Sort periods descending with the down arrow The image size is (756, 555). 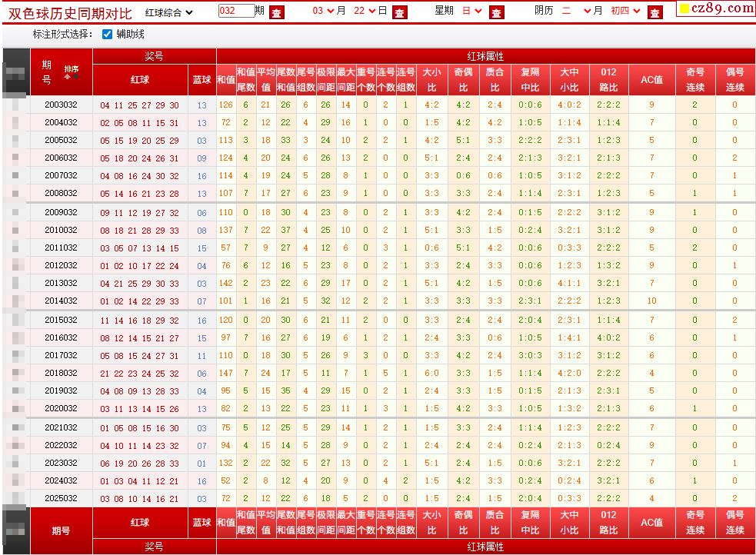coord(75,77)
